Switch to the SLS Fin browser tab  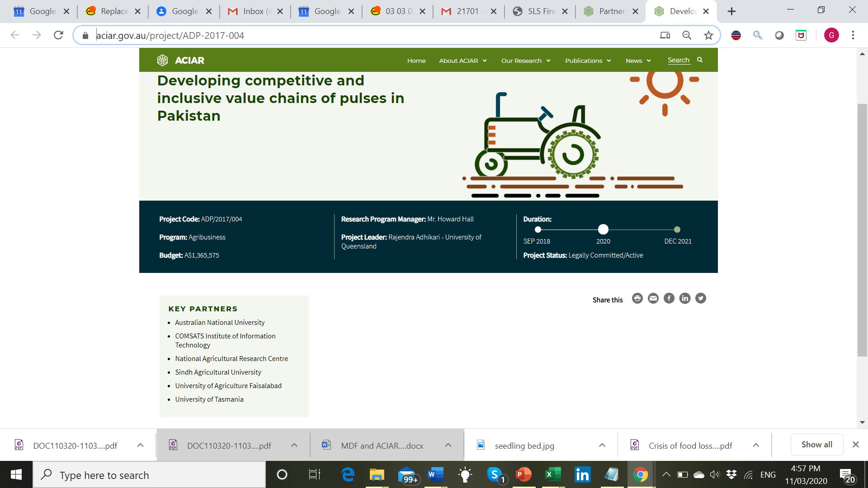[x=541, y=11]
